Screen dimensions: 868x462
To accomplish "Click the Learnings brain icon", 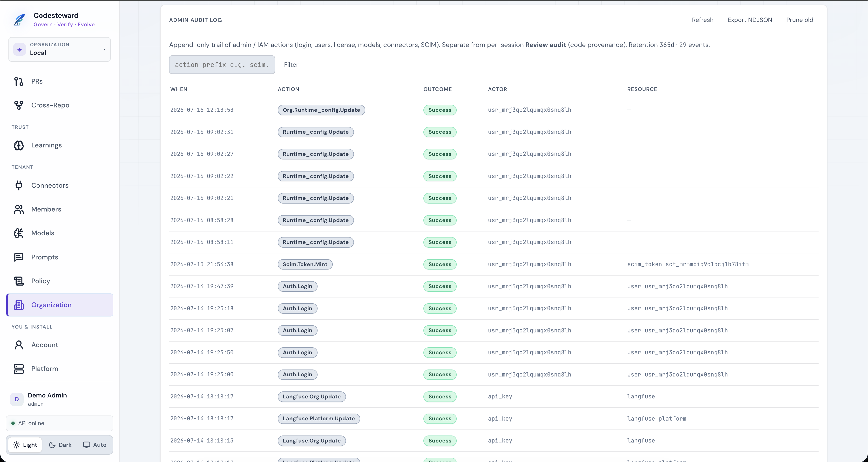I will point(19,145).
